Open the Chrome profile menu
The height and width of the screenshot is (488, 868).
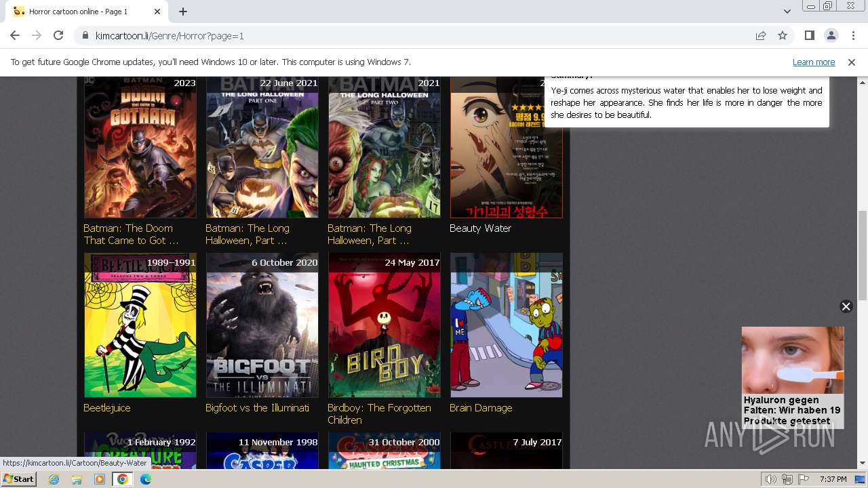(831, 35)
